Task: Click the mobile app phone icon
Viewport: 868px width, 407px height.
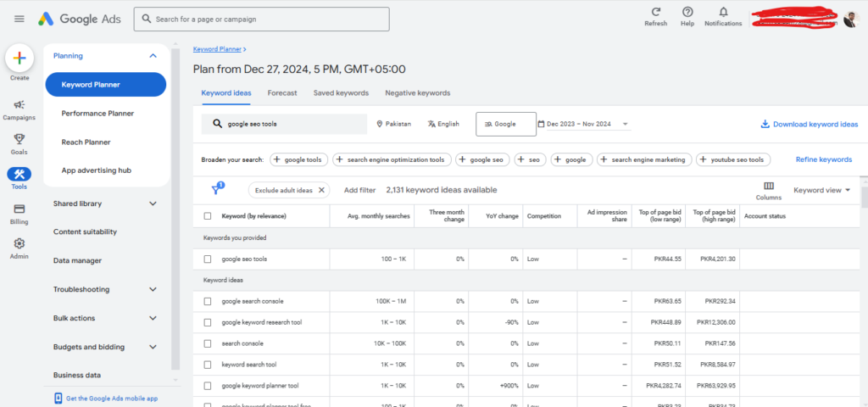Action: click(x=58, y=399)
